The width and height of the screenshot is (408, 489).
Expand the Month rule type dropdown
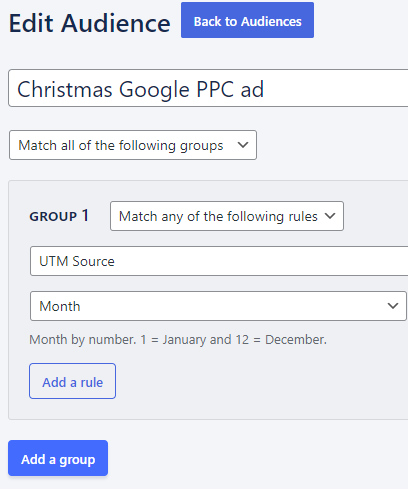click(218, 306)
